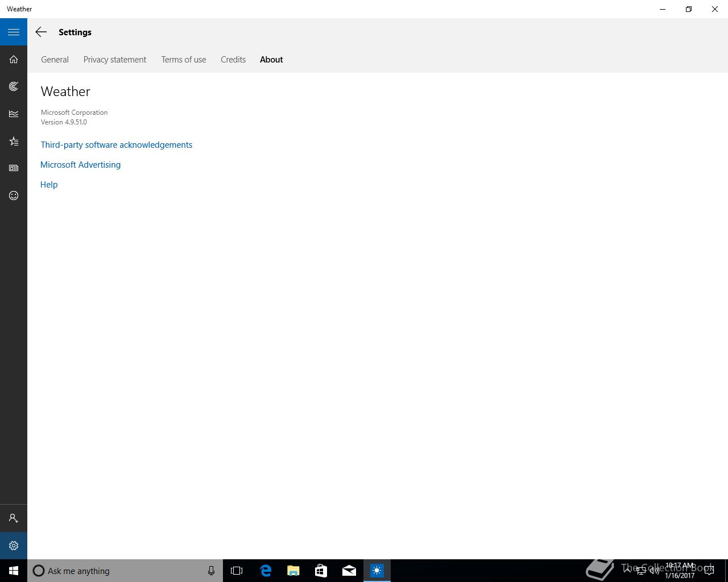Switch to the General tab
This screenshot has height=582, width=728.
[55, 60]
